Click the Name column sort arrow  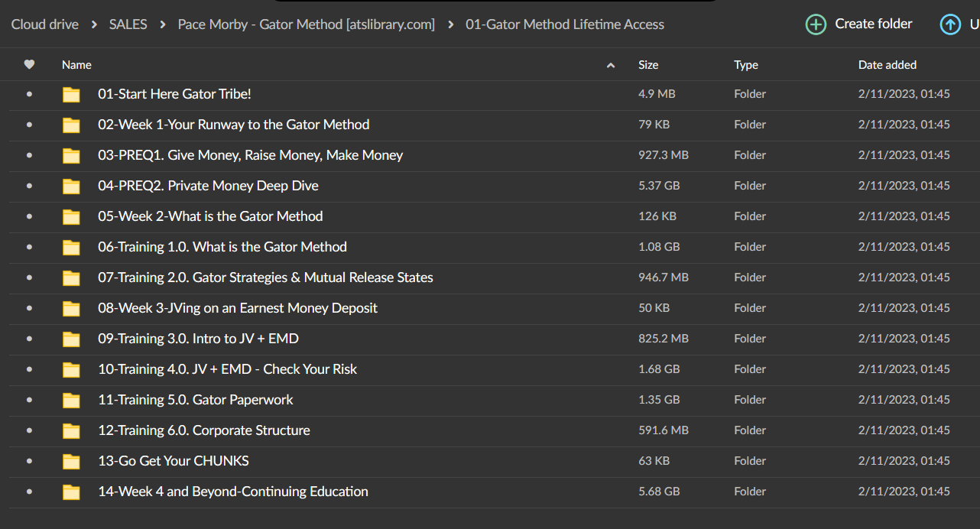pos(610,66)
